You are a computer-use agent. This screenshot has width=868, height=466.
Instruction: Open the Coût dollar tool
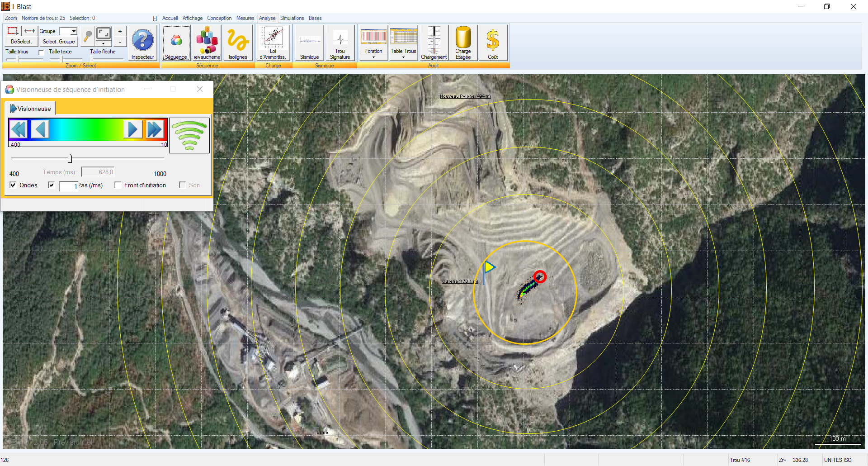493,43
